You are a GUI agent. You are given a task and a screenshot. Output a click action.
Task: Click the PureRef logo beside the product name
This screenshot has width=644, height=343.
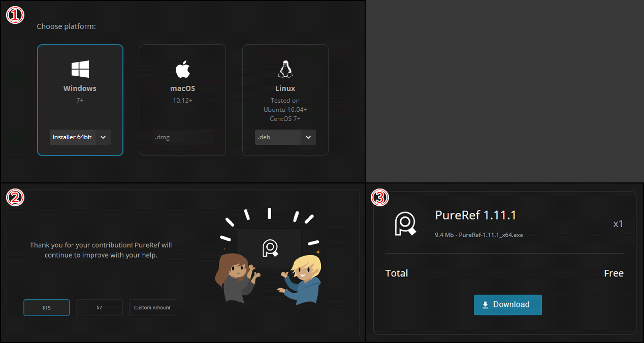(404, 224)
